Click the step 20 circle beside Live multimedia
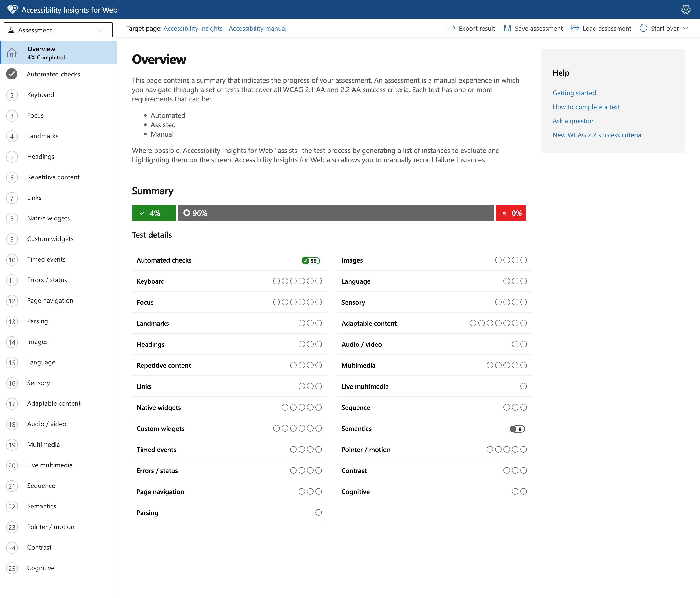 12,466
